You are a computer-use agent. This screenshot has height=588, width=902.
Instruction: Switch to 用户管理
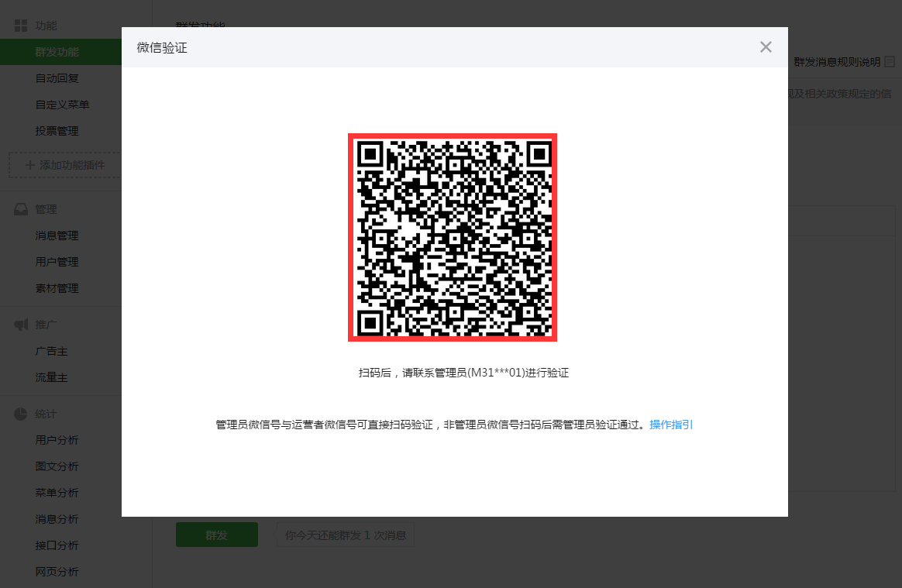tap(58, 261)
